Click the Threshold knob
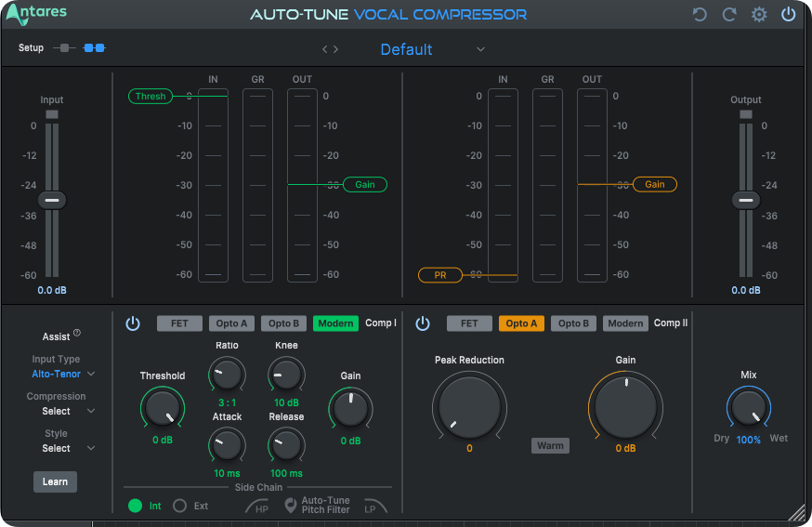This screenshot has width=812, height=527. 162,407
